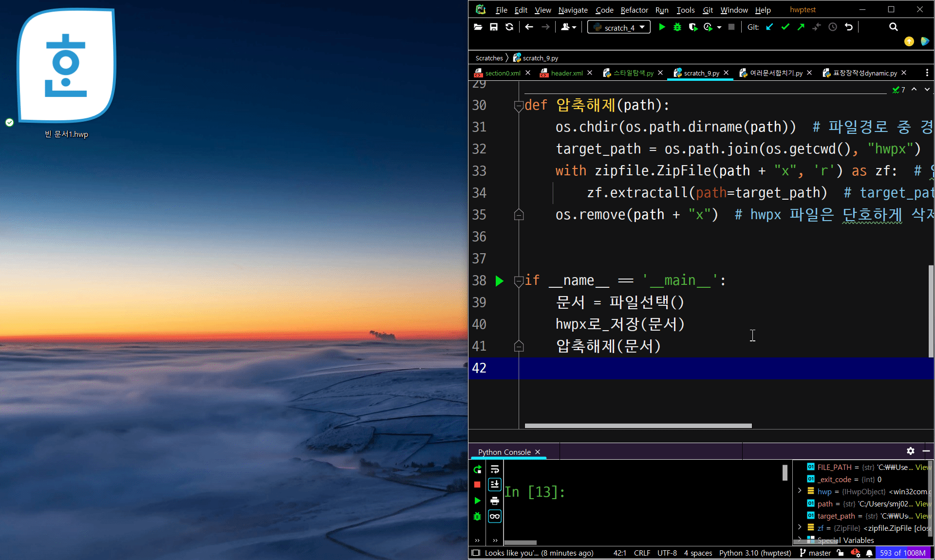Viewport: 935px width, 560px height.
Task: Switch to the header.xml tab
Action: pyautogui.click(x=566, y=73)
